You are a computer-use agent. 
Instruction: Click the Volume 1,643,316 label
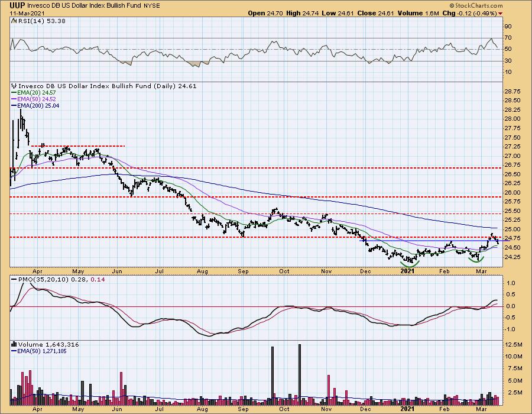[48, 344]
